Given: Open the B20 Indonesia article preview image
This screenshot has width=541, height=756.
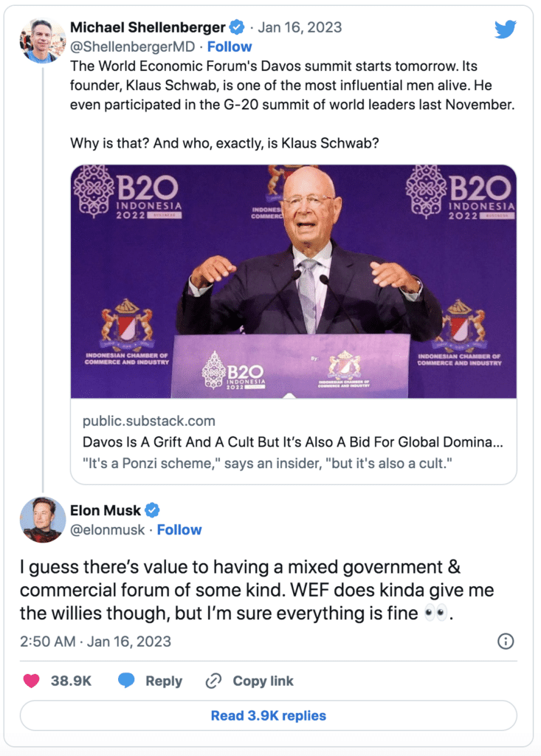Looking at the screenshot, I should coord(293,281).
